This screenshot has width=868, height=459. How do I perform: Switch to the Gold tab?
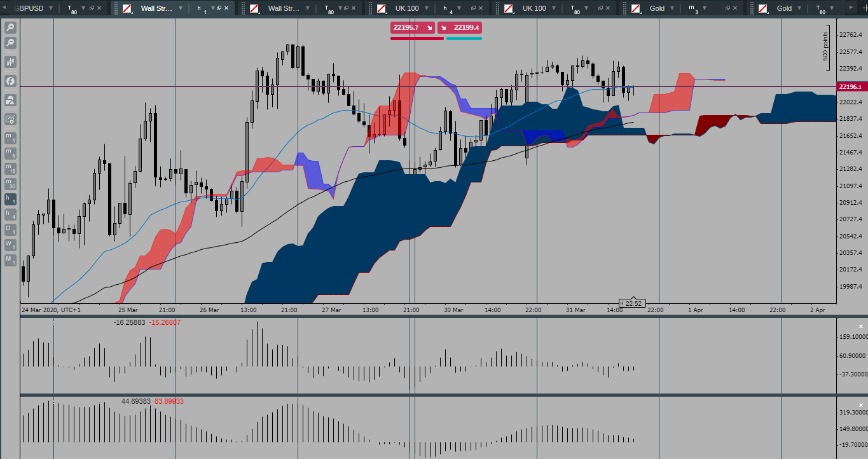tap(658, 8)
